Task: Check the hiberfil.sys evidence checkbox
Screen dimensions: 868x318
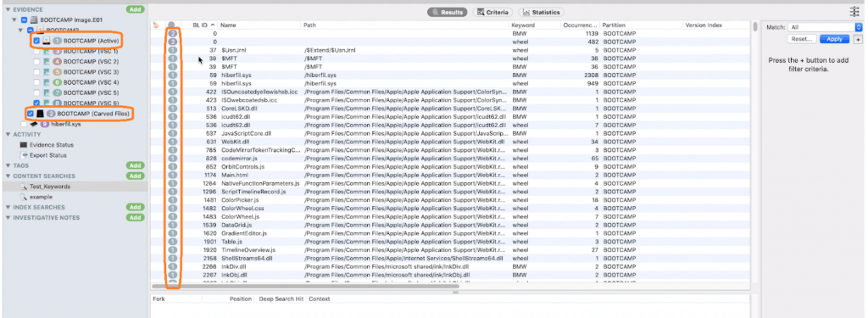Action: pyautogui.click(x=24, y=124)
